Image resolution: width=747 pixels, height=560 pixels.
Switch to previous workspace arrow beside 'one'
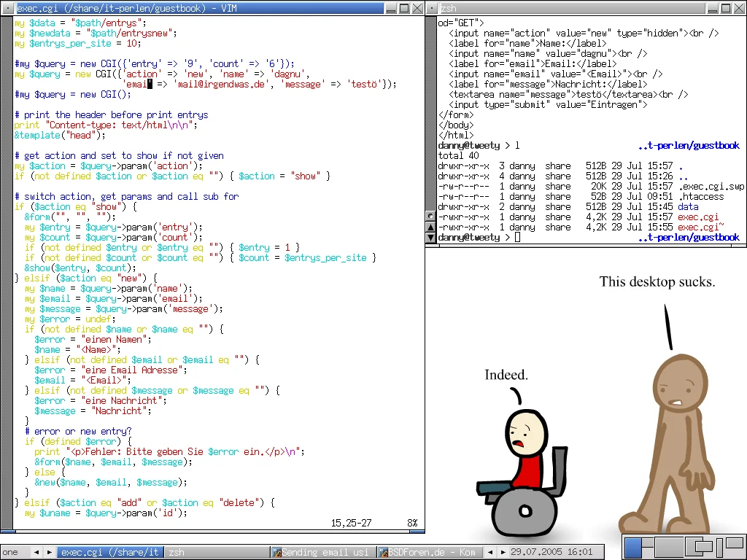pyautogui.click(x=36, y=553)
